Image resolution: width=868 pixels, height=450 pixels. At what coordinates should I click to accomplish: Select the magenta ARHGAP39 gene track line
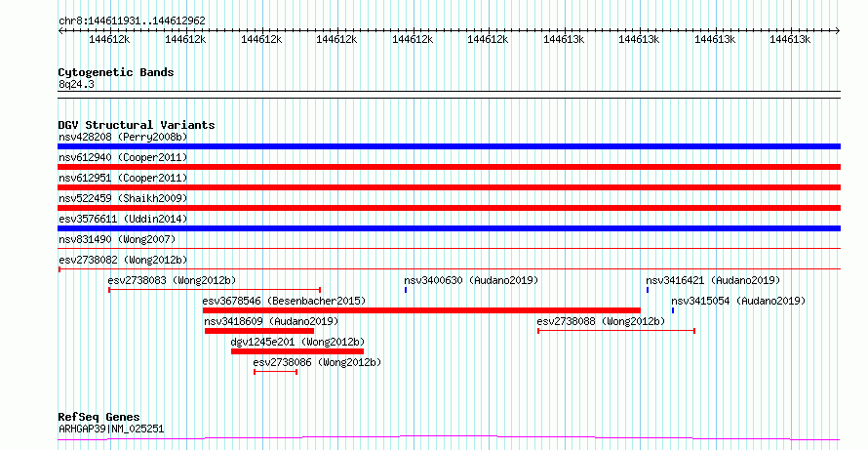tap(449, 437)
